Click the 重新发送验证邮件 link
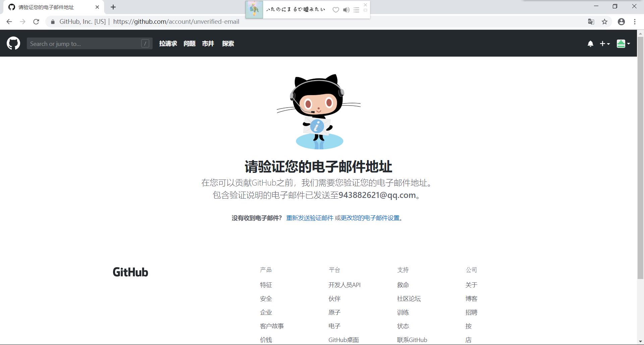 (x=310, y=218)
